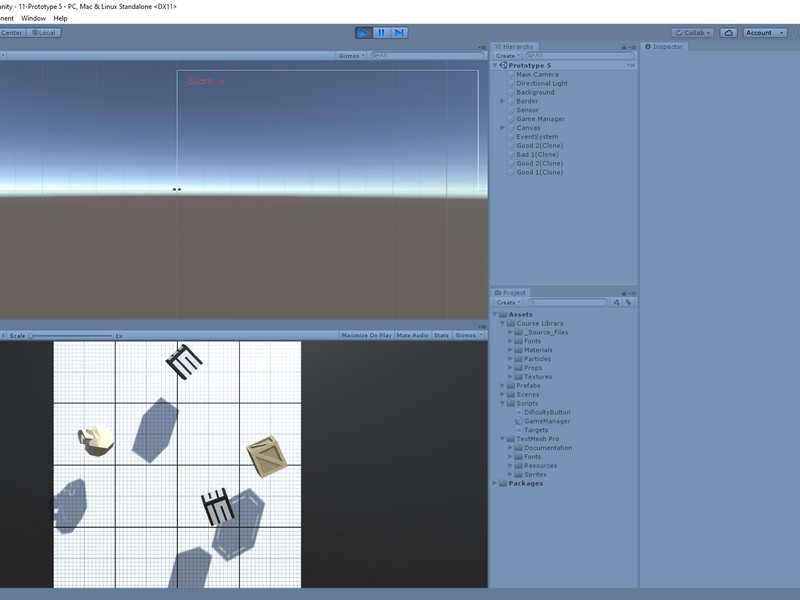Open the Window menu
This screenshot has width=800, height=600.
coord(33,18)
